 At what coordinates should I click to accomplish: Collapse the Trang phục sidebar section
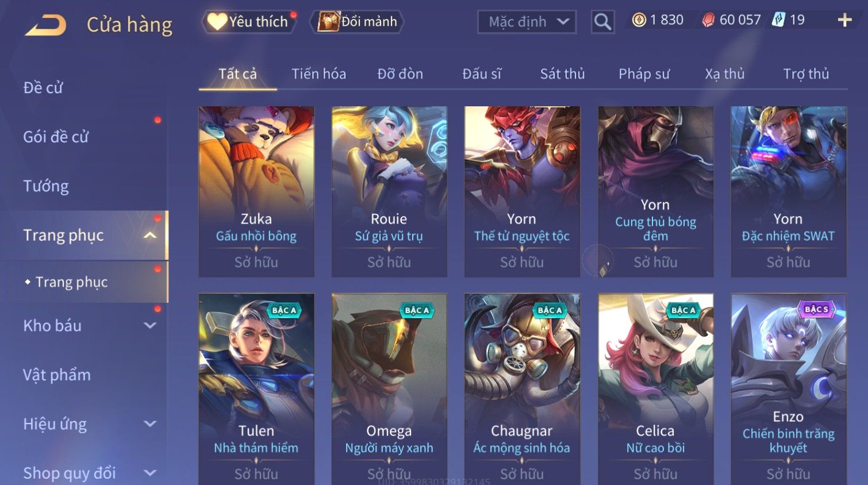tap(150, 235)
